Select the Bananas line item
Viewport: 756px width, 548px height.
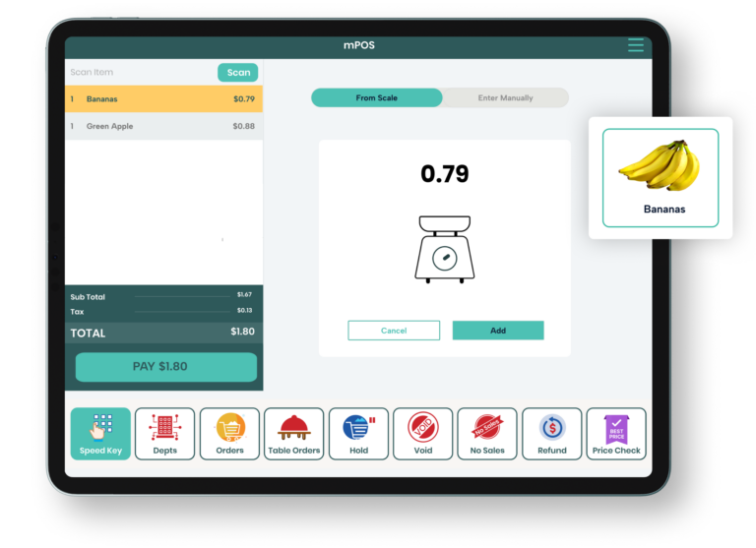[163, 99]
